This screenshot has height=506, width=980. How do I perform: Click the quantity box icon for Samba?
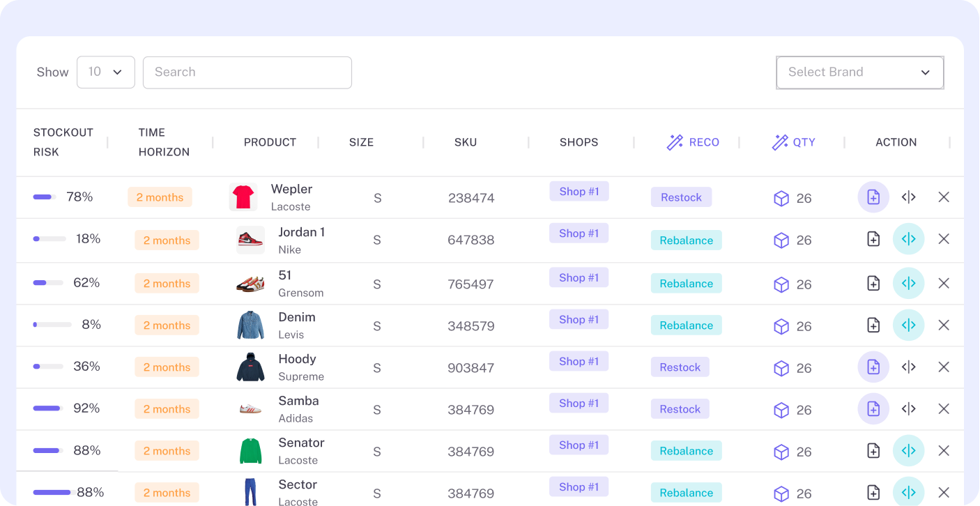point(781,410)
